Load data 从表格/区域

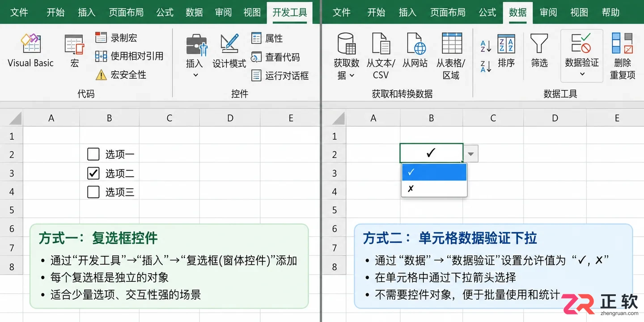pyautogui.click(x=451, y=56)
